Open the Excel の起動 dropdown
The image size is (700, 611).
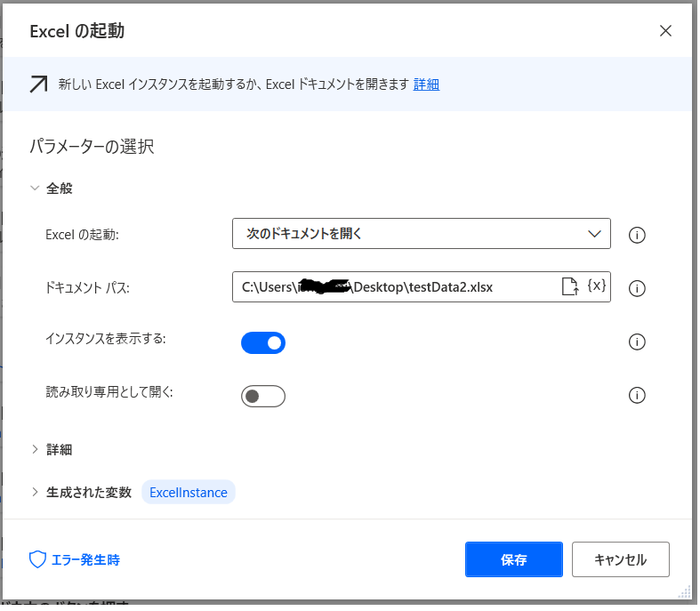coord(421,234)
